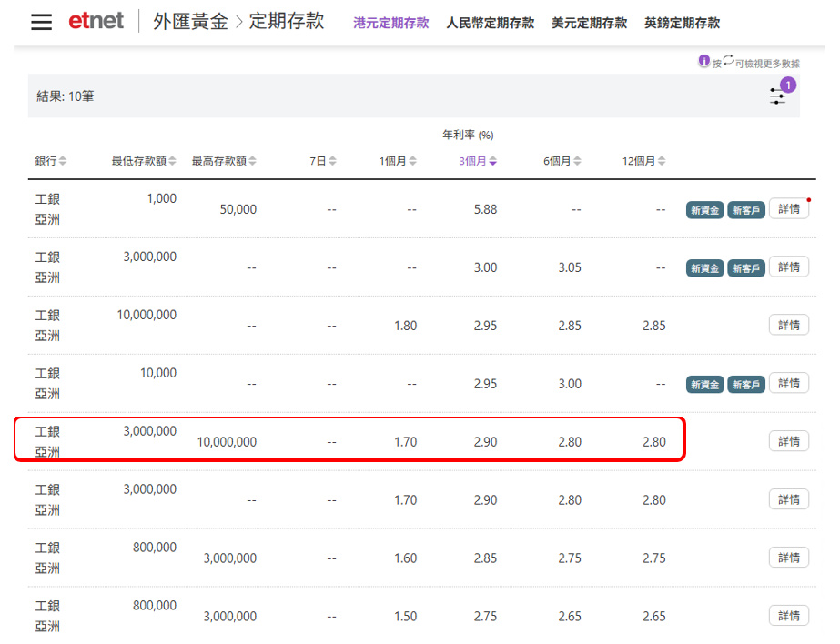840x644 pixels.
Task: Click the 1.80 rate cell
Action: click(x=406, y=326)
